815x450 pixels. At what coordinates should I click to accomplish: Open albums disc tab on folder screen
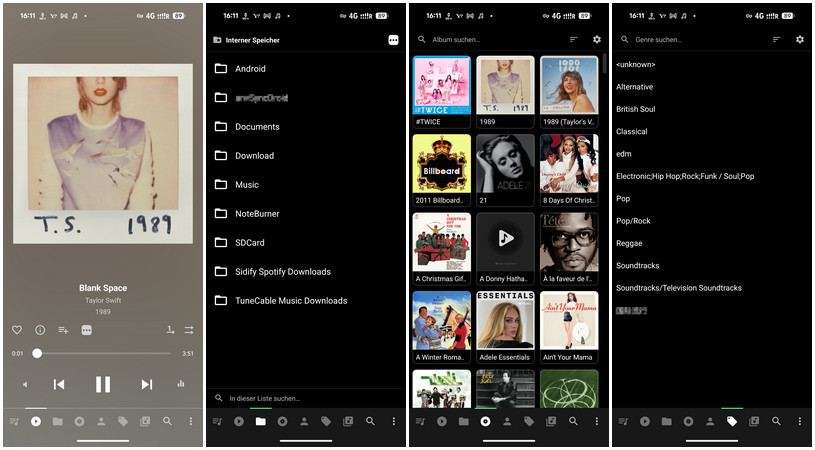pos(282,421)
